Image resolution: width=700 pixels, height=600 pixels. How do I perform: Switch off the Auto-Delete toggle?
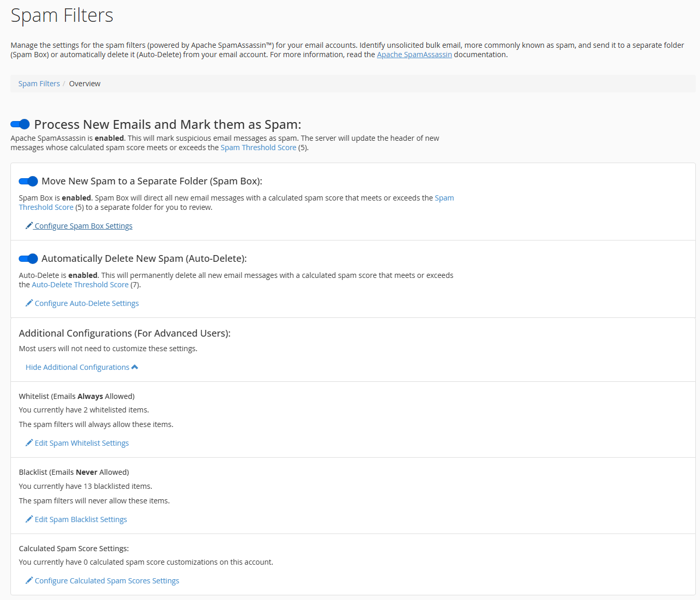(29, 259)
